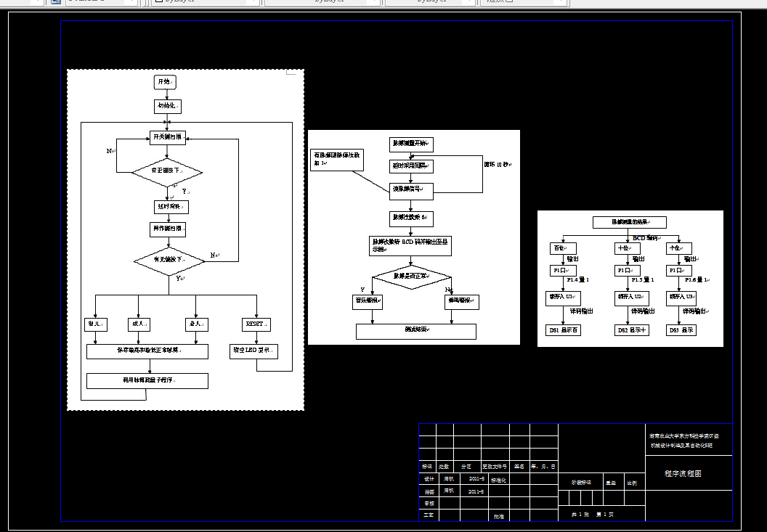The height and width of the screenshot is (532, 767).
Task: Select the '更改文件号' title block cell
Action: click(495, 467)
